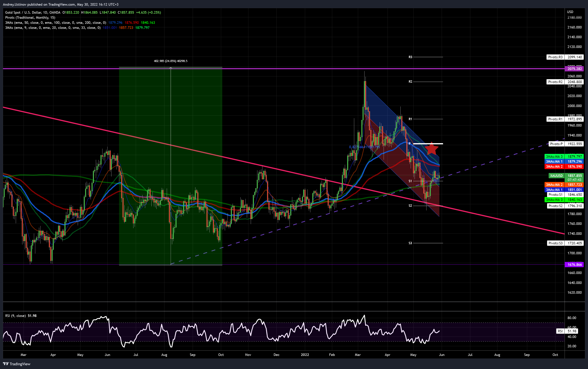Click the 07:47:43 candle countdown timer

574,180
